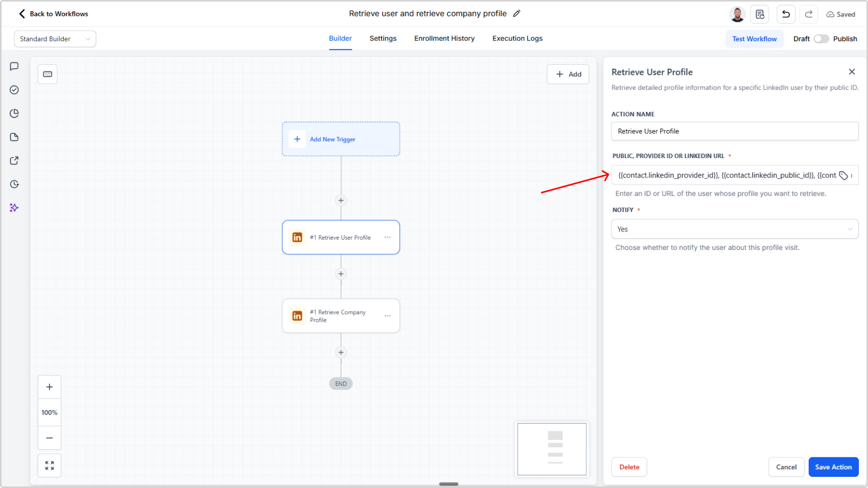Open the keyboard shortcuts icon on the canvas
This screenshot has width=868, height=488.
click(47, 74)
